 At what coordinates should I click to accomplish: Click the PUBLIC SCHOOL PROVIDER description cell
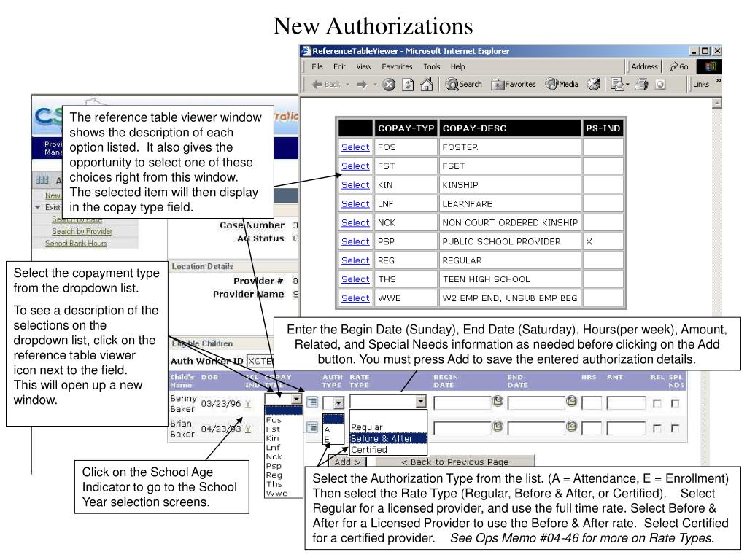point(510,241)
